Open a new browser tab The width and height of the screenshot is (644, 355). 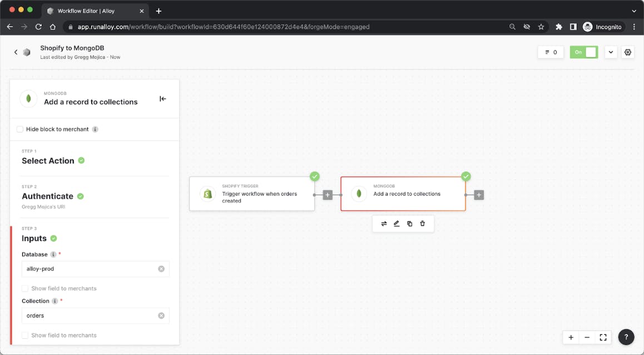click(x=158, y=11)
